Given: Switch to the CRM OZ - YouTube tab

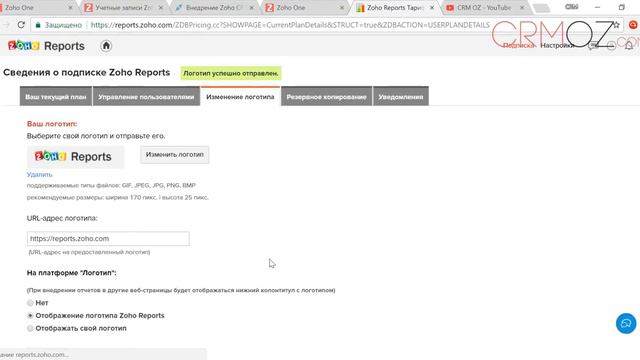Looking at the screenshot, I should coord(483,8).
